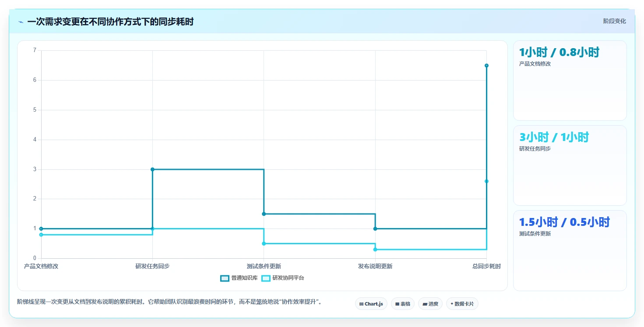Click the light point at 产品文档修改 value 0.8
Viewport: 644px width, 327px height.
(x=41, y=235)
